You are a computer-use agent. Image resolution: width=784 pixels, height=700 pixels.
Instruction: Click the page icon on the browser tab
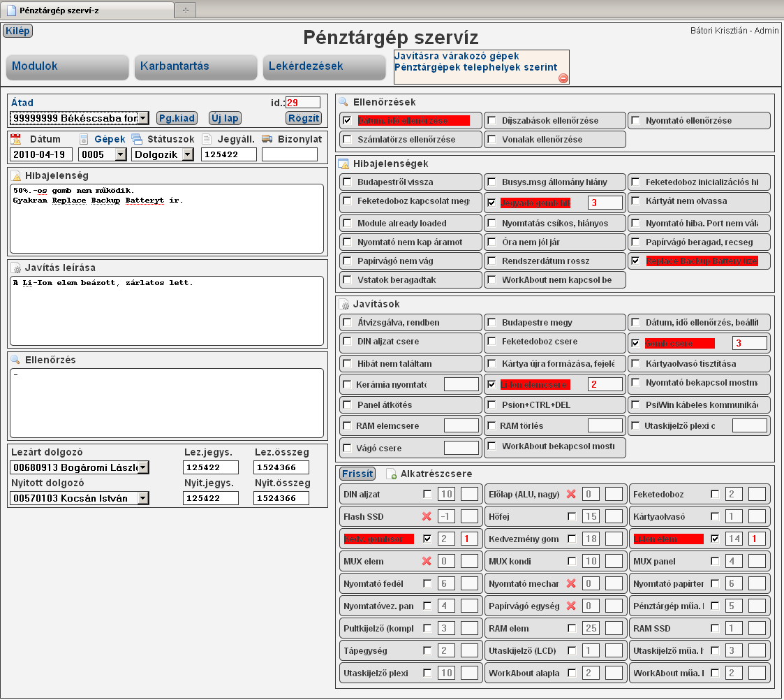point(11,10)
